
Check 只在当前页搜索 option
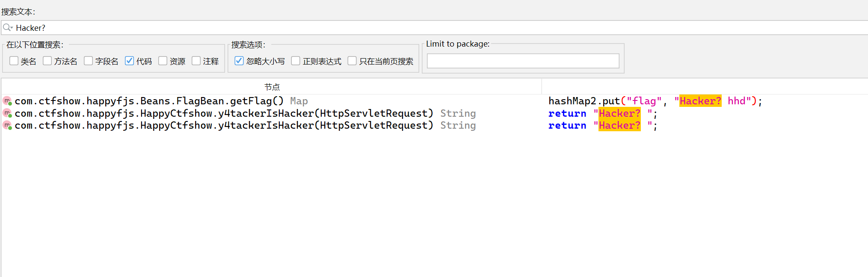(x=352, y=61)
